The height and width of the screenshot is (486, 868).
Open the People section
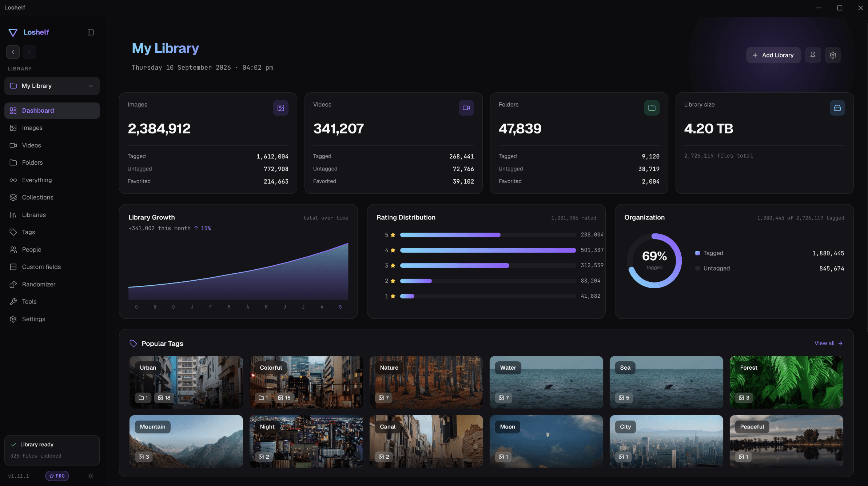[52, 249]
